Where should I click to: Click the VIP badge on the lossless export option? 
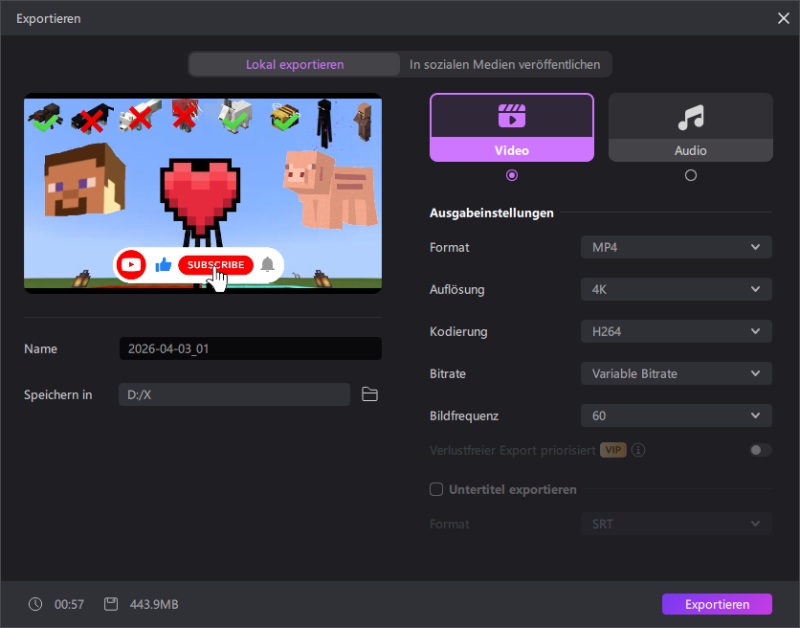[x=614, y=450]
